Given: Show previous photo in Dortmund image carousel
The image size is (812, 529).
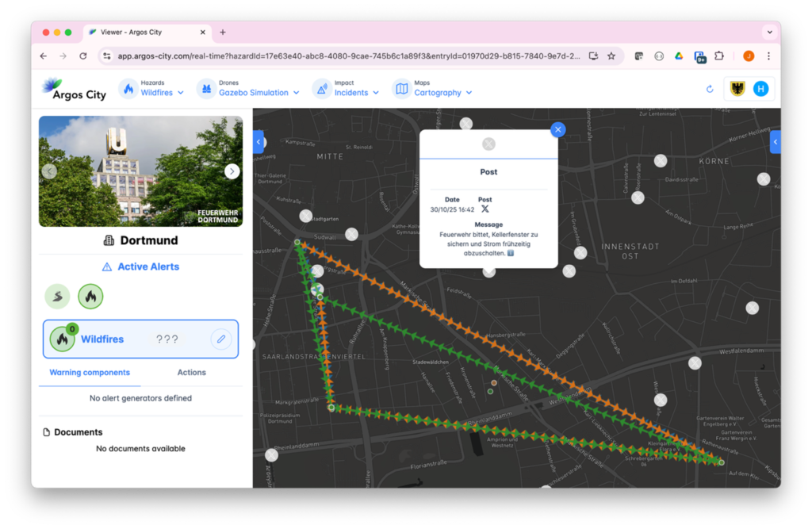Looking at the screenshot, I should (49, 171).
